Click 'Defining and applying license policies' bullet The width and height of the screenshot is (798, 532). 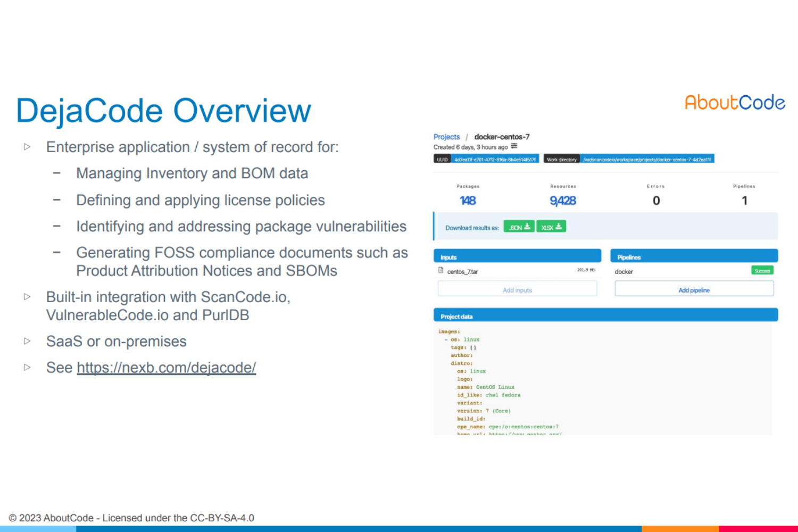pos(201,200)
